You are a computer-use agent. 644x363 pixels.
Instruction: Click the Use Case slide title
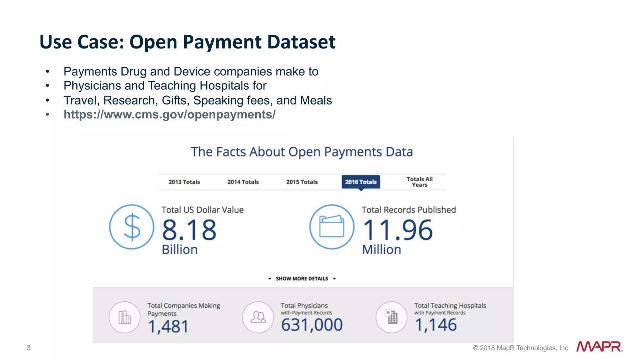click(x=187, y=42)
